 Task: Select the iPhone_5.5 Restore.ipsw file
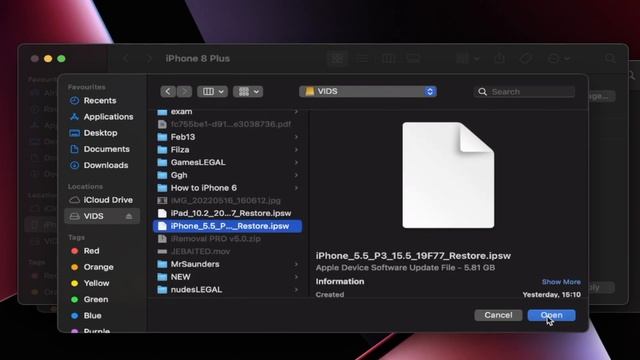point(228,226)
